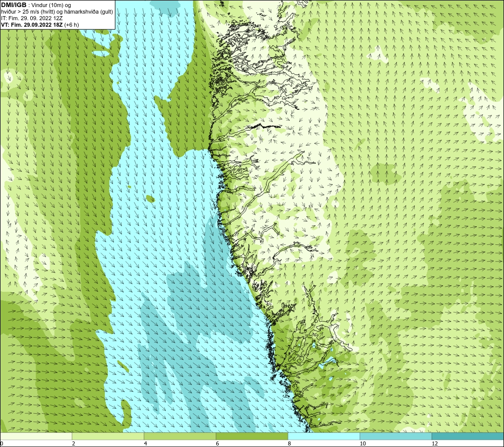Click the "12" scale label

(x=435, y=443)
